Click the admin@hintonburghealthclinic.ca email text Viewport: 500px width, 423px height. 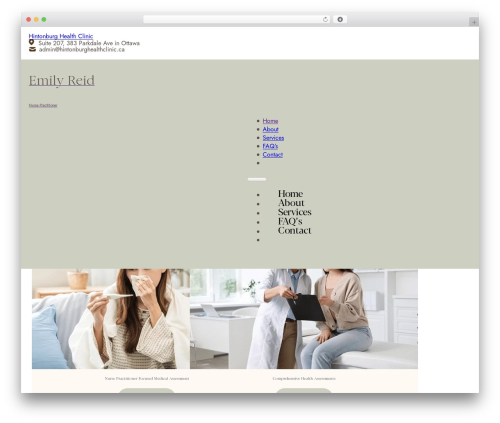tap(82, 49)
